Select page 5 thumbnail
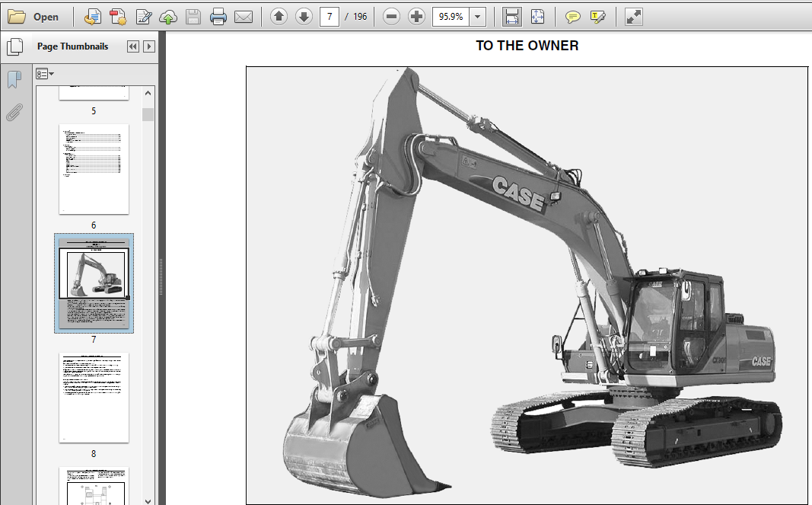 [94, 93]
